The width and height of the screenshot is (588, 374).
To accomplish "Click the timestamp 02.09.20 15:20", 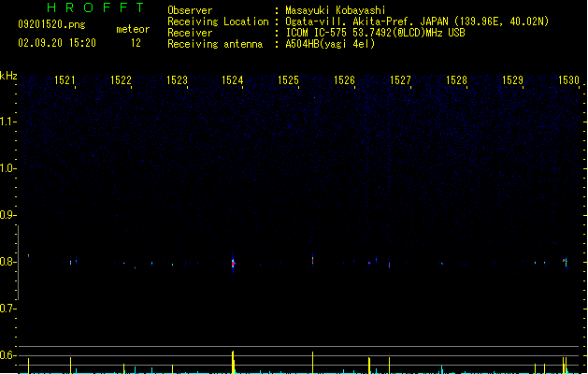I will click(57, 43).
